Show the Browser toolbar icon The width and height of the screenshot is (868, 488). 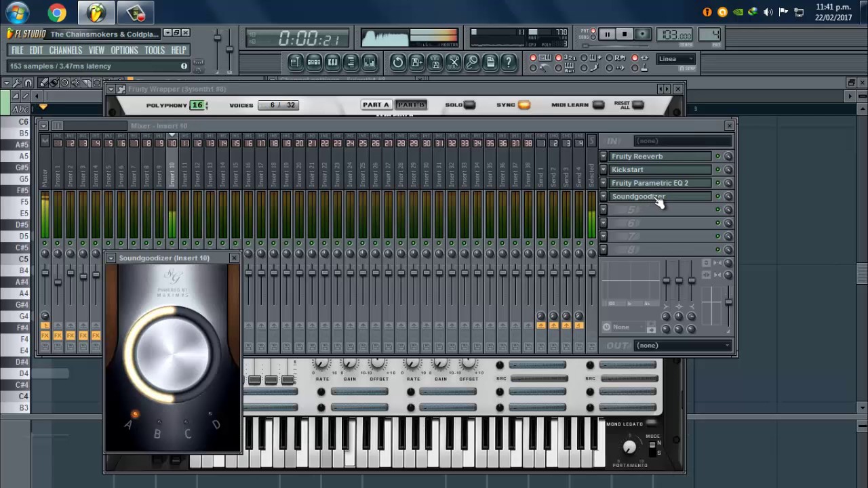(x=351, y=62)
